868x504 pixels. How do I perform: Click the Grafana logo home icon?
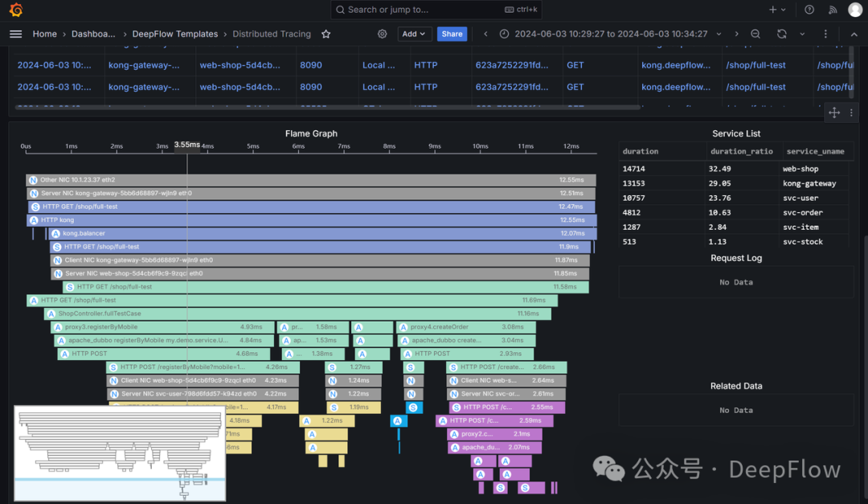point(16,10)
